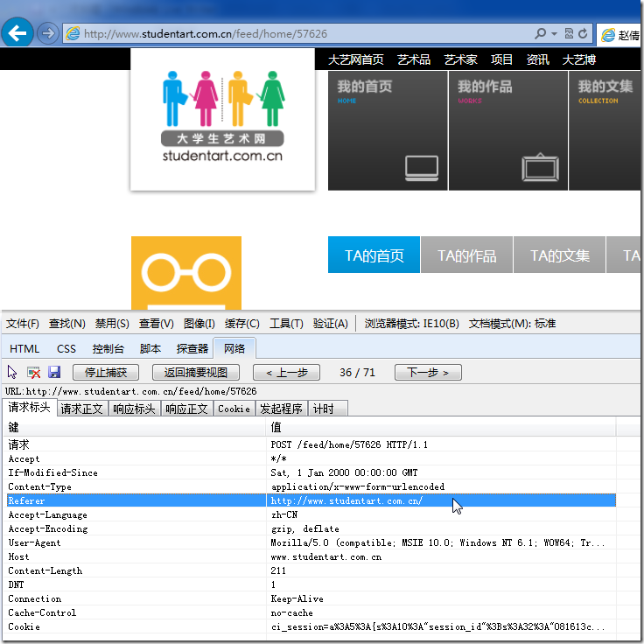This screenshot has height=644, width=644.
Task: Select the TA的首页 tab
Action: 374,255
